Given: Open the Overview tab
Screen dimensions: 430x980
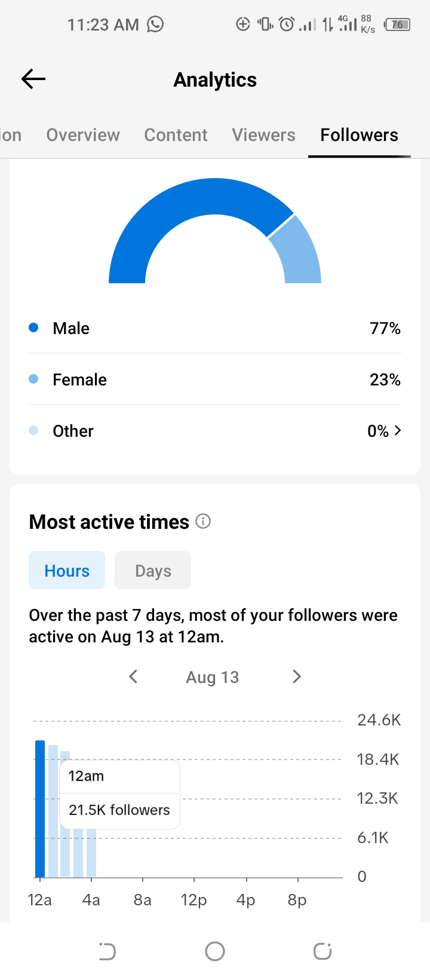Looking at the screenshot, I should 83,135.
